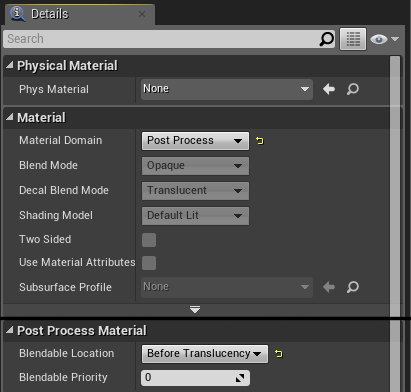Open the Material Domain Post Process dropdown
This screenshot has height=392, width=411.
click(x=195, y=141)
